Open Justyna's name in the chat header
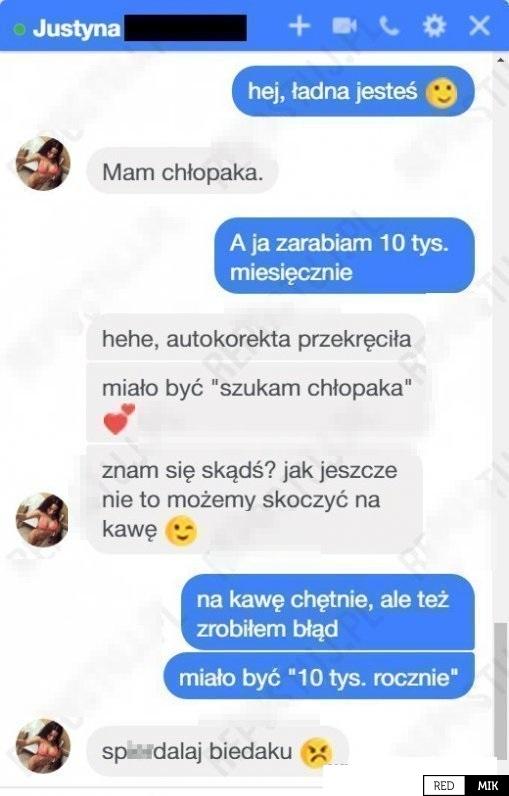Image resolution: width=509 pixels, height=796 pixels. tap(76, 28)
